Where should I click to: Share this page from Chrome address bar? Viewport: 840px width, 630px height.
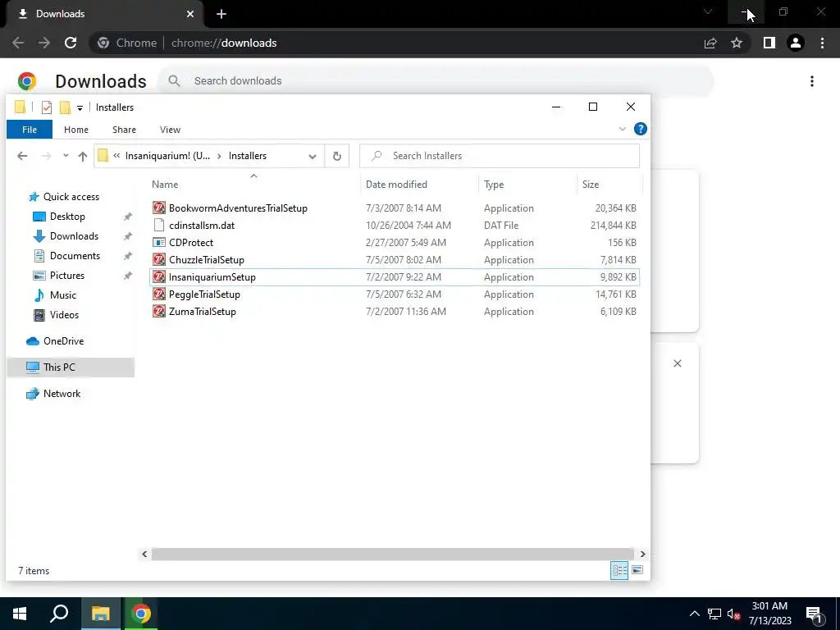click(710, 43)
